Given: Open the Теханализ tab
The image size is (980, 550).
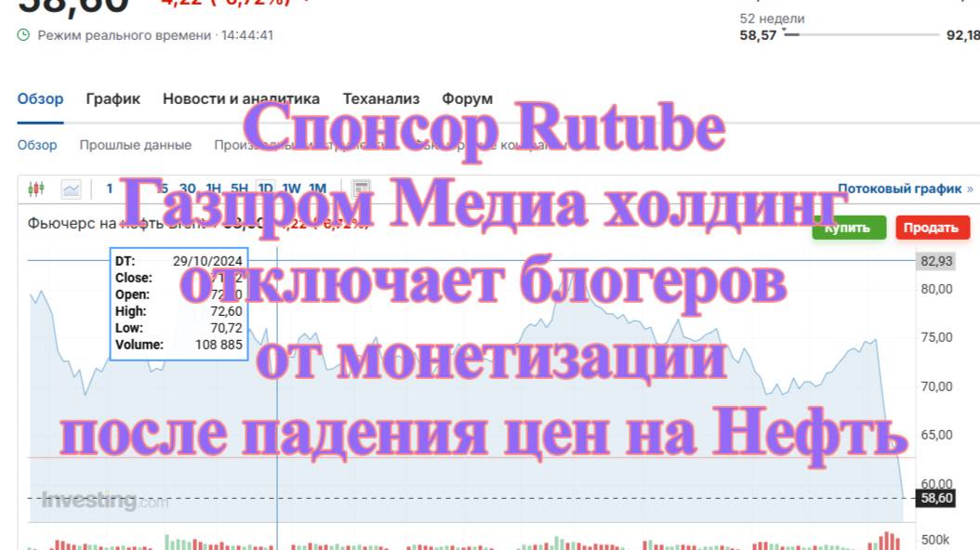Looking at the screenshot, I should (381, 98).
